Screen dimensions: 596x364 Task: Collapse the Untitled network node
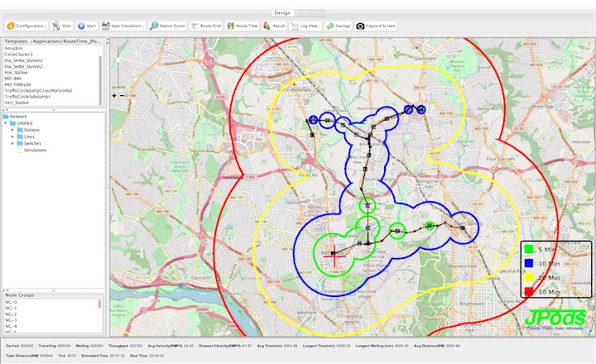[6, 123]
